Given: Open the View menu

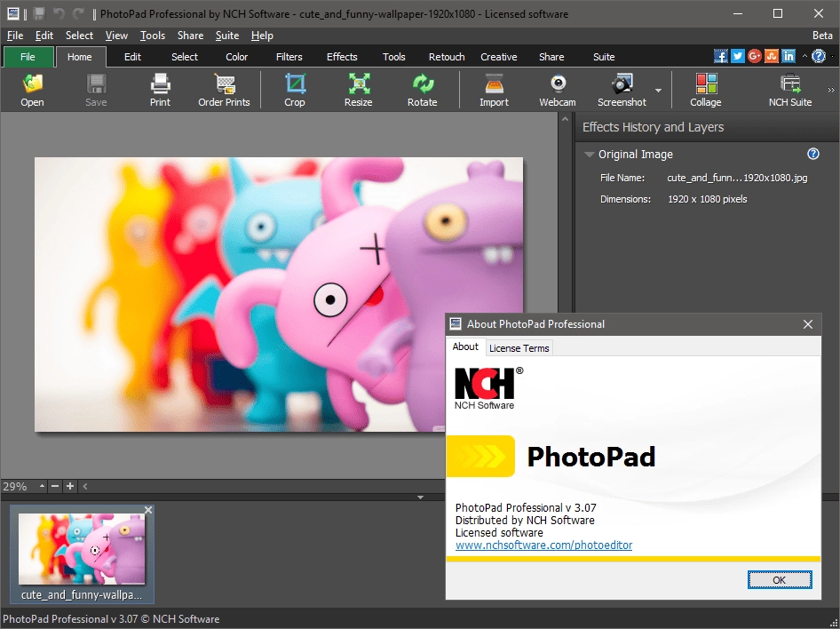Looking at the screenshot, I should click(116, 36).
